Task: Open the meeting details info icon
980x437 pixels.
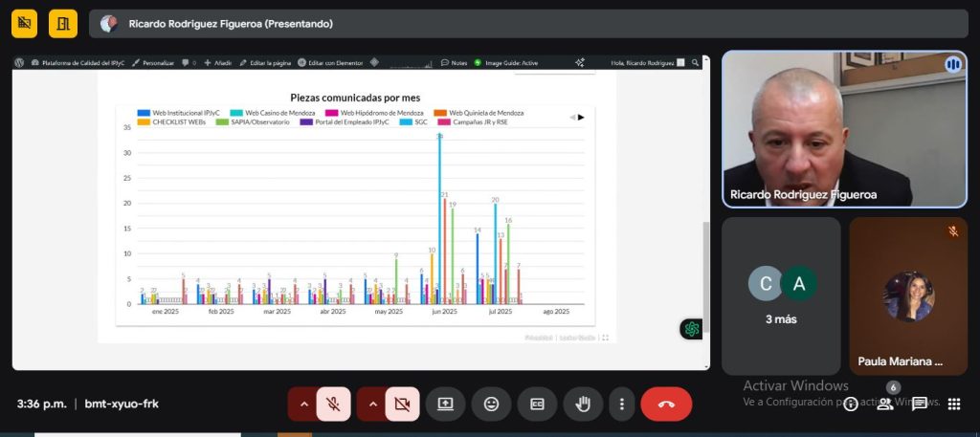Action: click(850, 404)
